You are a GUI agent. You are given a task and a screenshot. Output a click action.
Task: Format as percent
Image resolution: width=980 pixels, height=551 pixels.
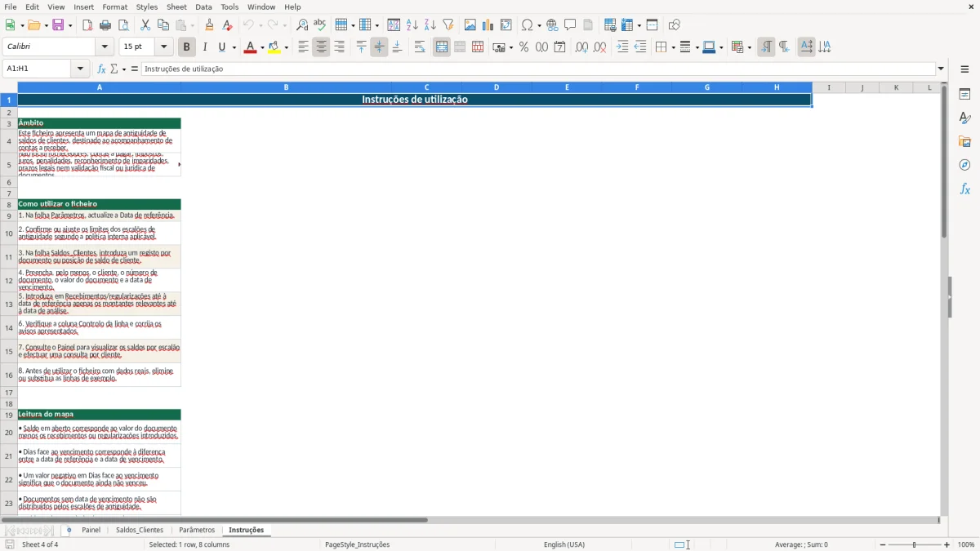coord(523,47)
